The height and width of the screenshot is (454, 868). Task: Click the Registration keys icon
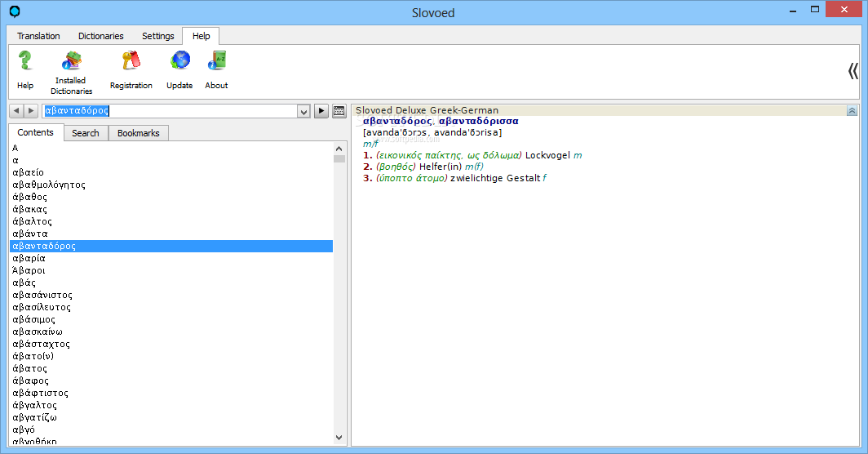(131, 61)
